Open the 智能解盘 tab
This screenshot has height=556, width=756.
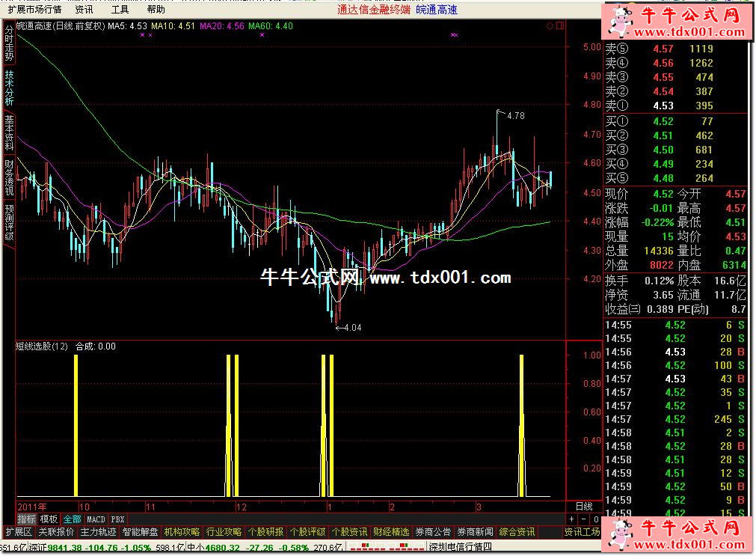141,532
